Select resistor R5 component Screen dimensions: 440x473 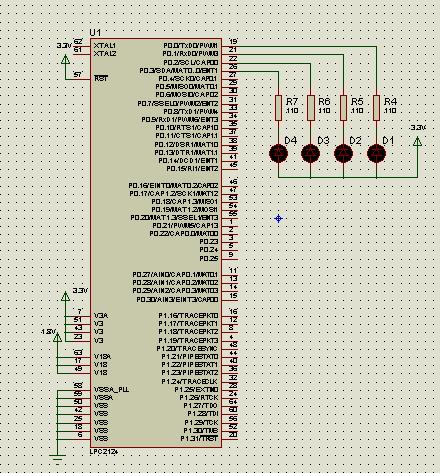coord(343,108)
